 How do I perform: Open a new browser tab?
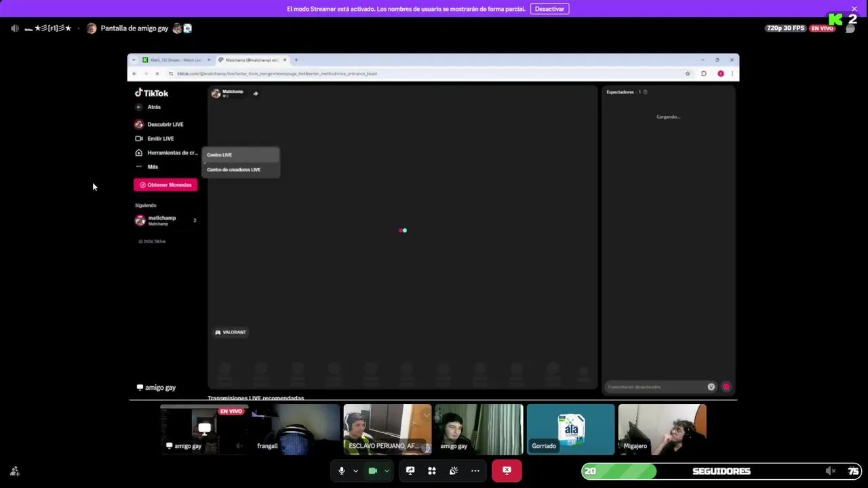click(x=296, y=60)
